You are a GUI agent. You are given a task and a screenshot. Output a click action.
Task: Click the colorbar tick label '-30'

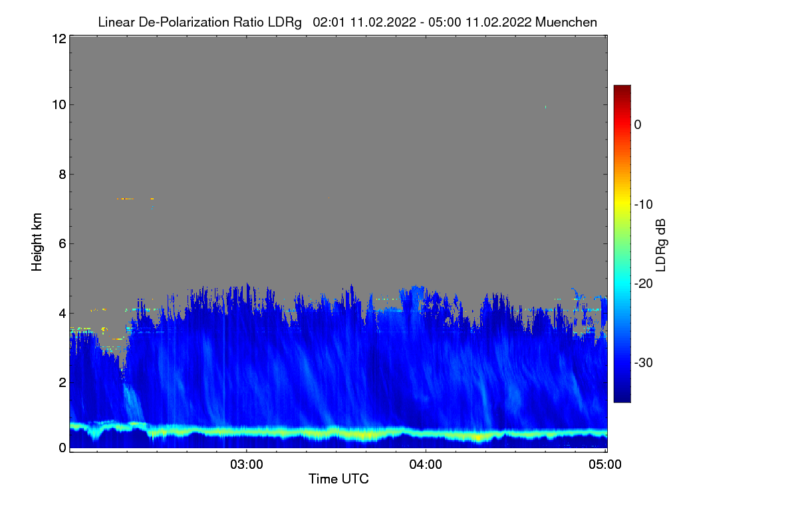point(643,363)
